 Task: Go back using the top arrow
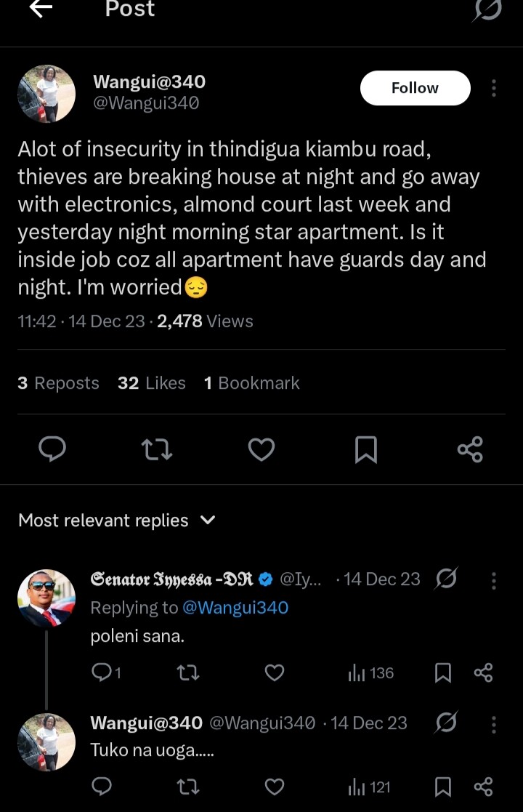click(x=41, y=9)
